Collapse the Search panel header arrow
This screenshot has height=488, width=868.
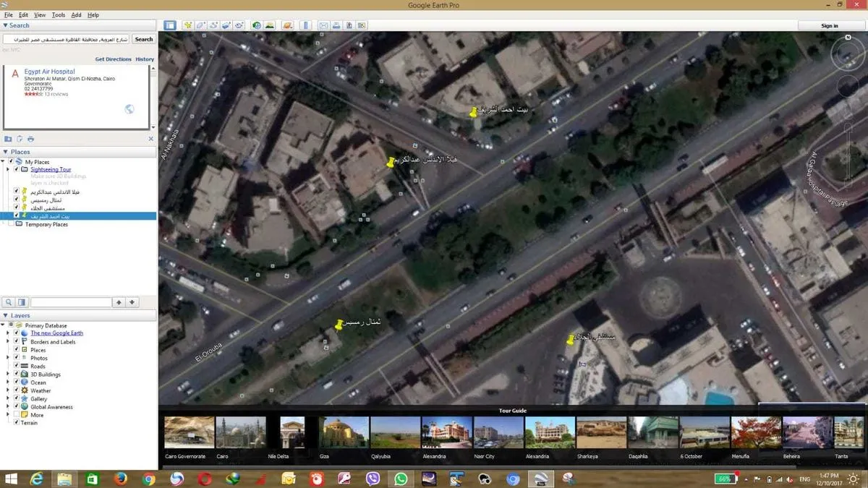click(x=6, y=25)
